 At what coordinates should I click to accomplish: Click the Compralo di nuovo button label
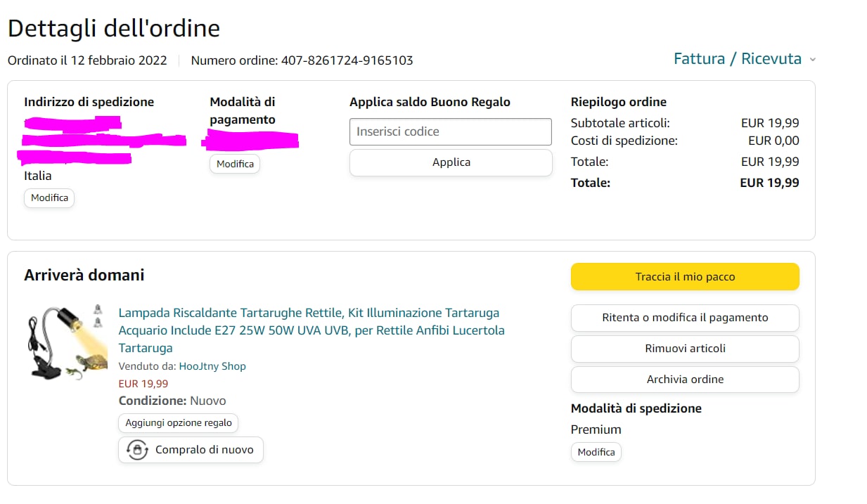(204, 450)
